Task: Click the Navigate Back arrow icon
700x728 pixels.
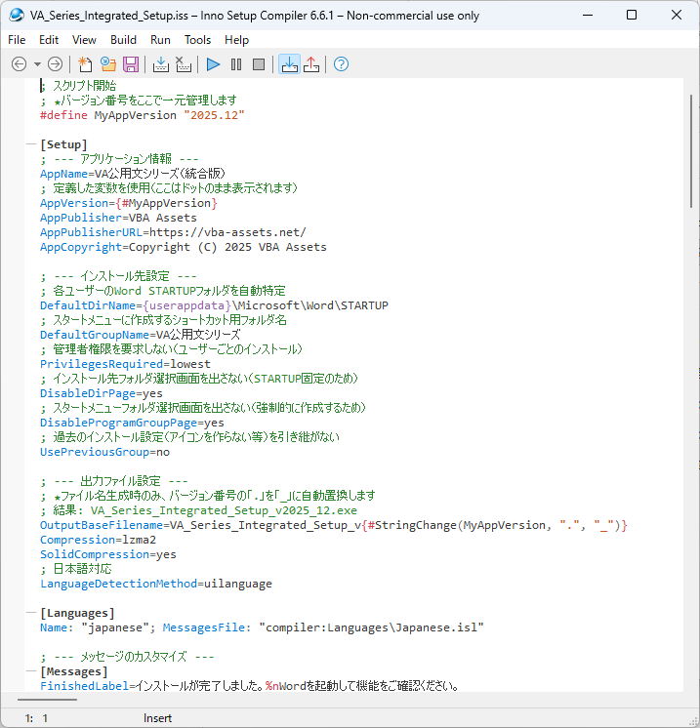Action: tap(19, 64)
